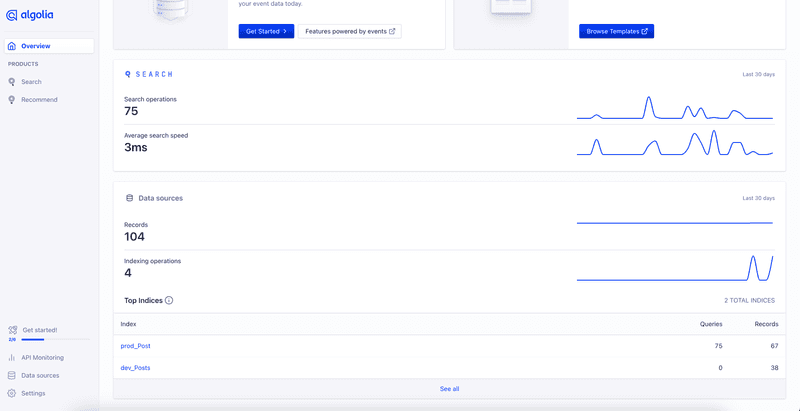The image size is (800, 411).
Task: Click the Records column header
Action: pyautogui.click(x=766, y=324)
